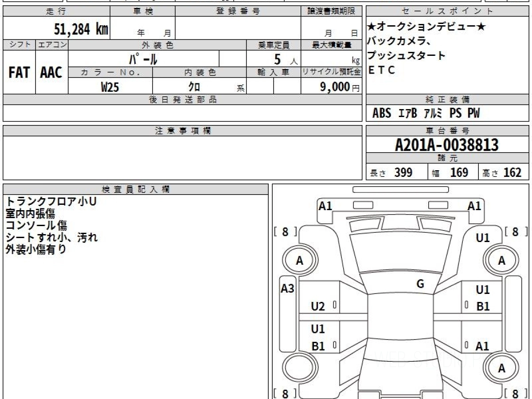532x399 pixels.
Task: Click the トランクフロア小U inspector note
Action: click(51, 202)
